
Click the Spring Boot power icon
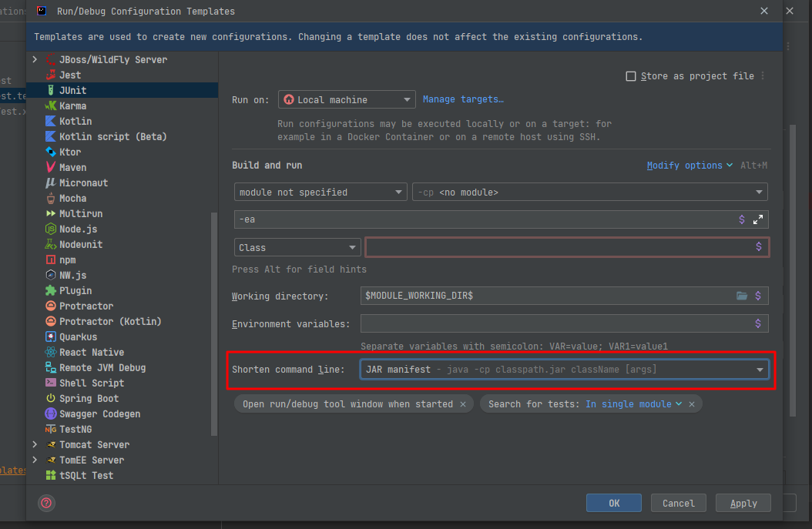(51, 399)
